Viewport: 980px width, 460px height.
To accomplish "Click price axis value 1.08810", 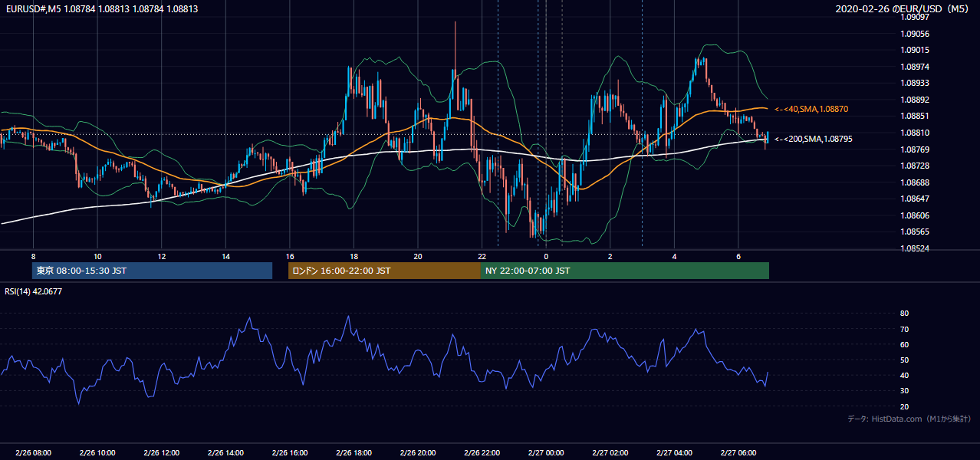I will pos(916,133).
